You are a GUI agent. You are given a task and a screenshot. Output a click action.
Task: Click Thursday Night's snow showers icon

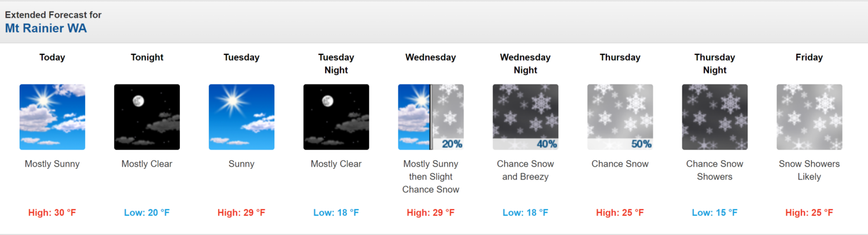715,117
